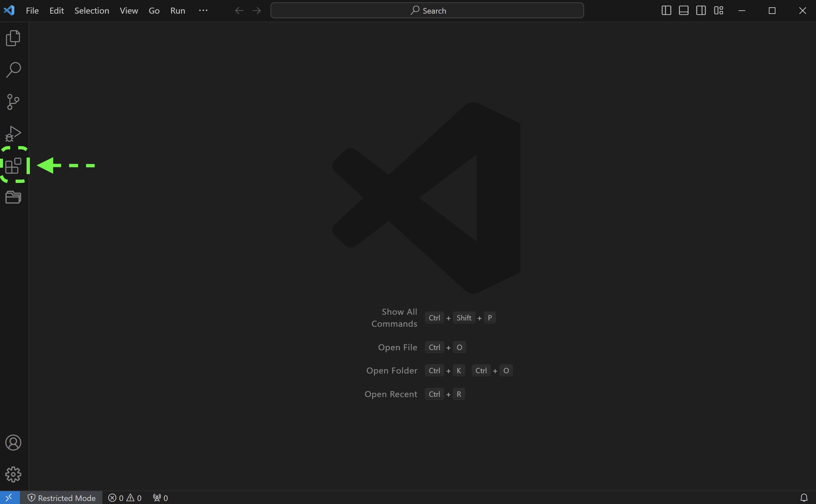816x504 pixels.
Task: Open the Extensions view
Action: point(13,166)
